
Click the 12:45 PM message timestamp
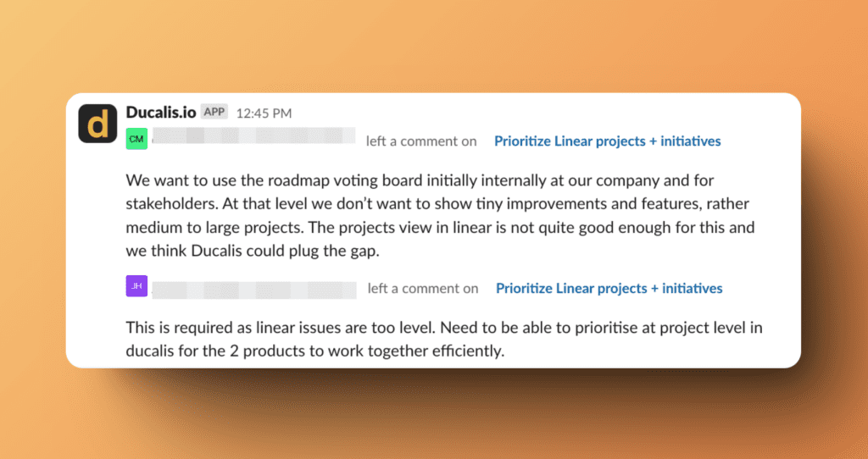tap(264, 113)
